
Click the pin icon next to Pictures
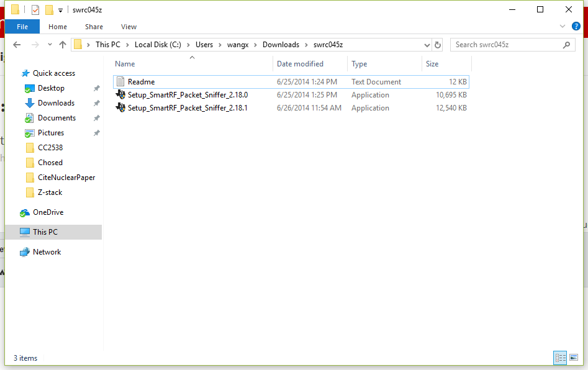(96, 133)
